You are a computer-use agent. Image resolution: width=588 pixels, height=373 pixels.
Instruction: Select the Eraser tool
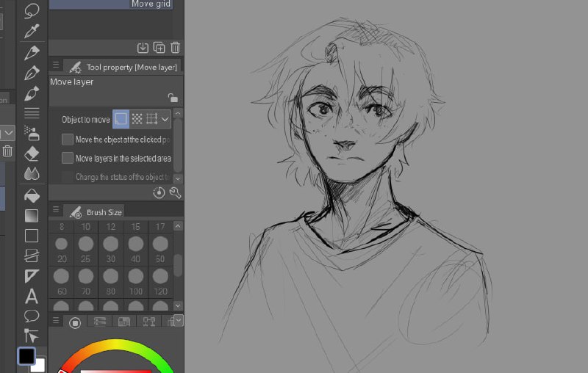tap(32, 154)
